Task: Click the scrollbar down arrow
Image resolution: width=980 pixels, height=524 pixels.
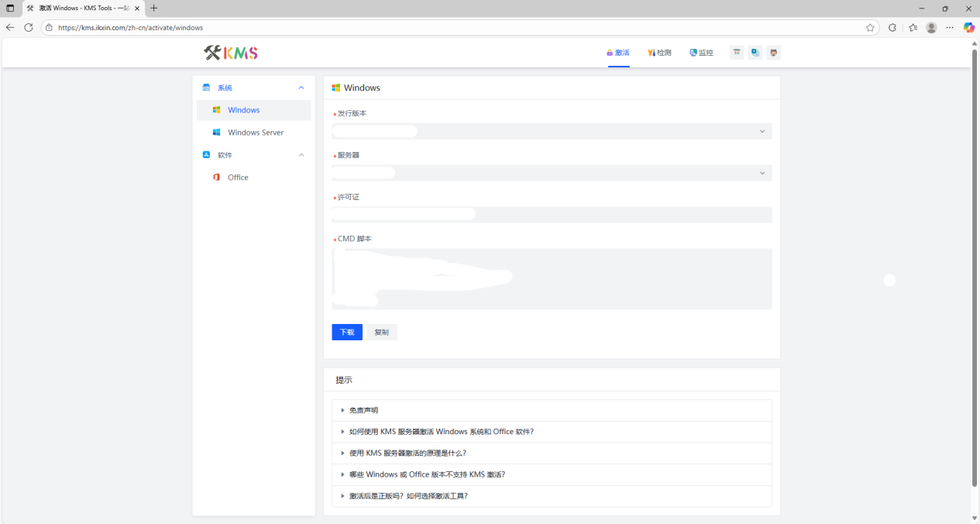Action: click(x=975, y=518)
